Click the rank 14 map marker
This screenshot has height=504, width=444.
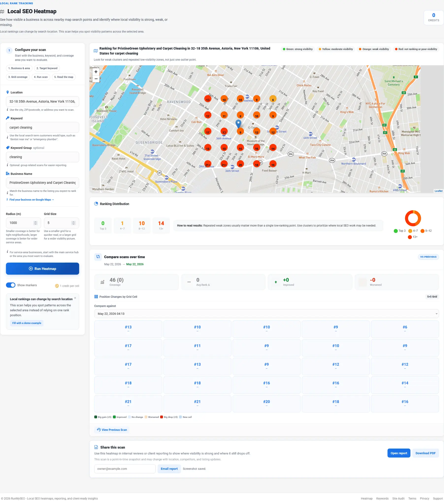click(x=273, y=148)
